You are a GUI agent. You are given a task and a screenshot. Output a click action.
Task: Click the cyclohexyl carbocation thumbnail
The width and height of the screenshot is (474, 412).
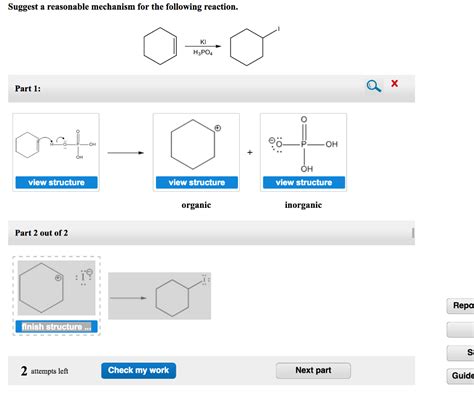196,144
